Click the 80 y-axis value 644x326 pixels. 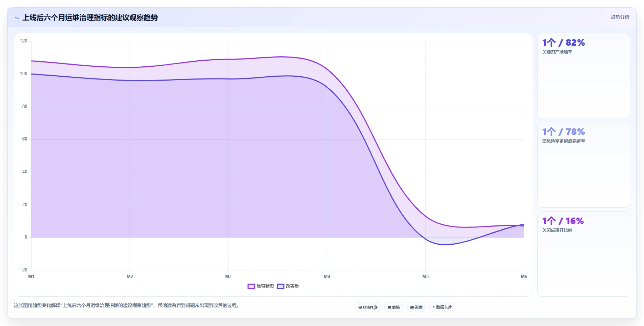25,107
